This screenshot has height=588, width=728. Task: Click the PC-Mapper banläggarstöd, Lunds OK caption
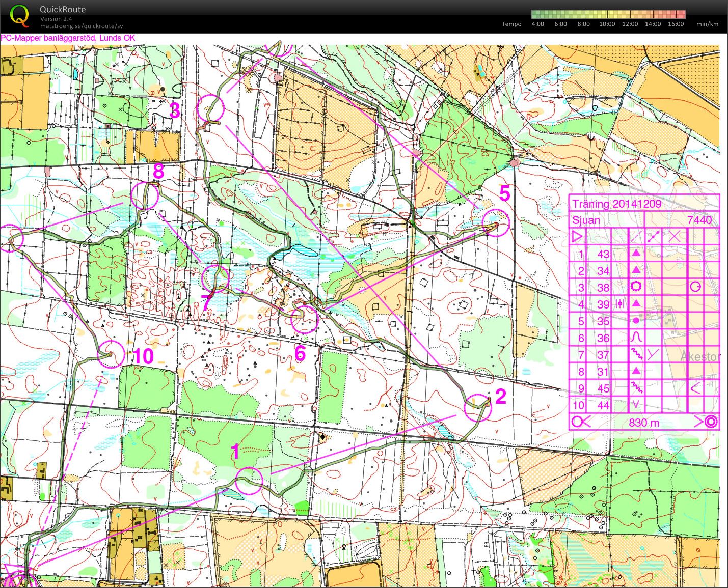pos(68,38)
